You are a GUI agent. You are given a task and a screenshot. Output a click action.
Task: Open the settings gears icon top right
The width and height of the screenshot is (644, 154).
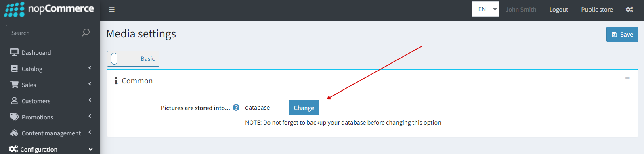pyautogui.click(x=629, y=10)
